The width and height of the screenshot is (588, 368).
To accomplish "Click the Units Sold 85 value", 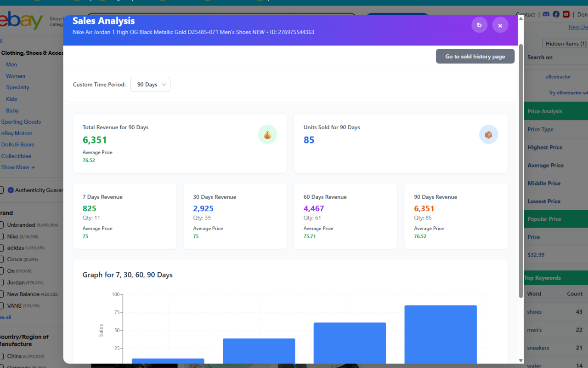I will [x=309, y=140].
